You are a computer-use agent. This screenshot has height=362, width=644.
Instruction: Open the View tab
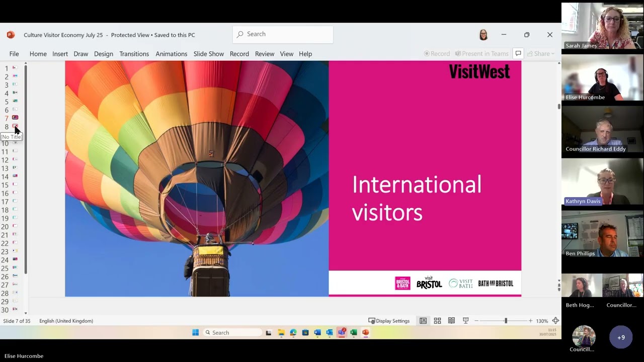(286, 54)
